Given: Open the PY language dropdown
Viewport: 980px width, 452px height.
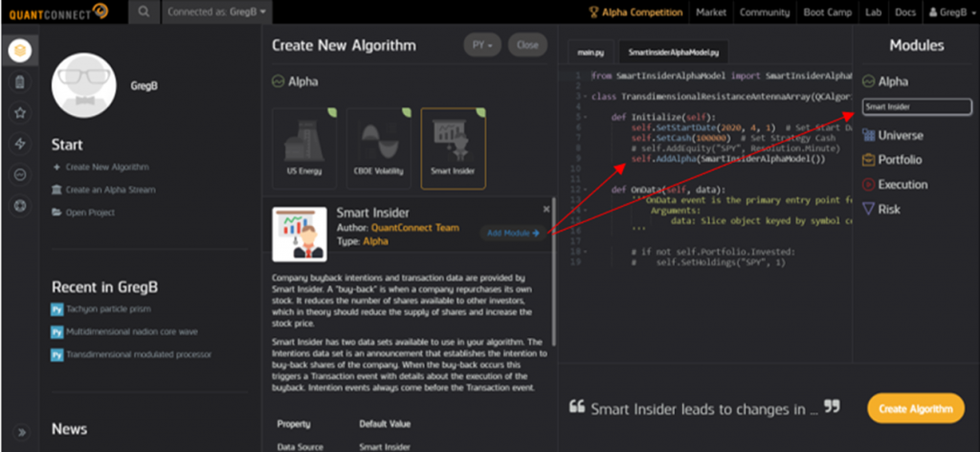Looking at the screenshot, I should tap(482, 45).
